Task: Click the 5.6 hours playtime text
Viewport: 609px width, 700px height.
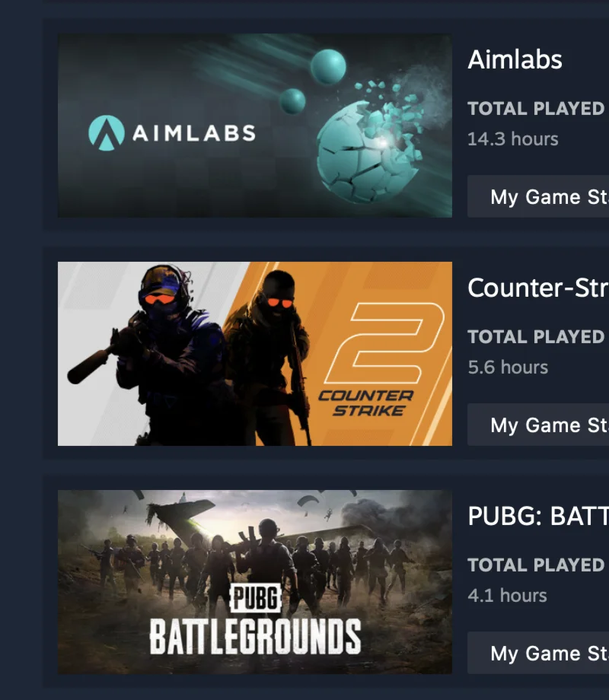Action: 508,367
